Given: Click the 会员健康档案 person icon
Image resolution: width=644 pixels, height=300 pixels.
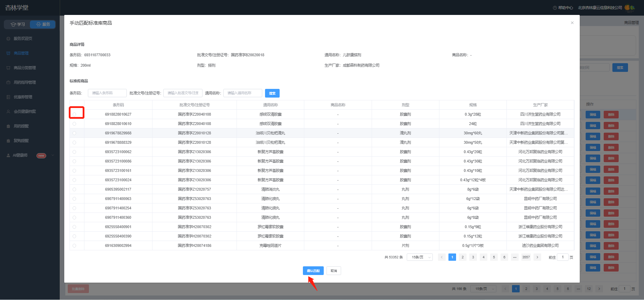Looking at the screenshot, I should (x=8, y=111).
